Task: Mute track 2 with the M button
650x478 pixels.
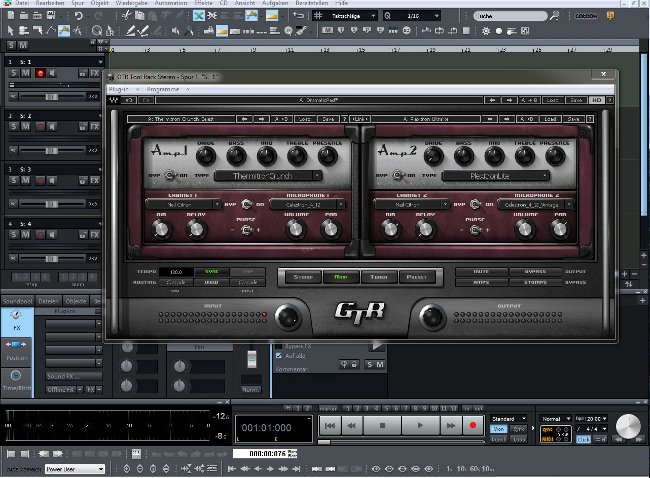Action: click(26, 127)
